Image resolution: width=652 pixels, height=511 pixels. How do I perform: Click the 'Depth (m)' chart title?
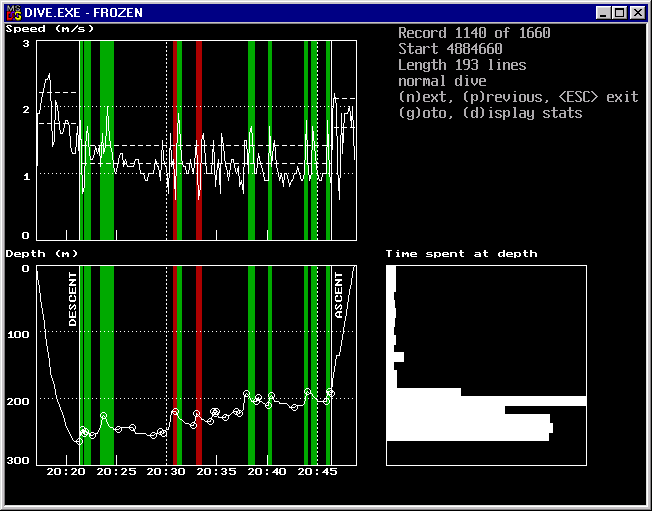pos(42,254)
